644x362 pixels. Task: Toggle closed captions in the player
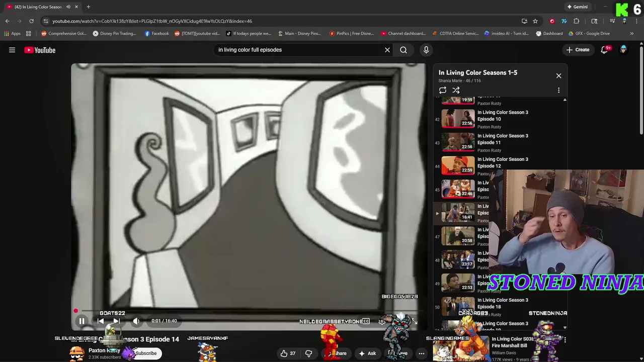coord(366,321)
